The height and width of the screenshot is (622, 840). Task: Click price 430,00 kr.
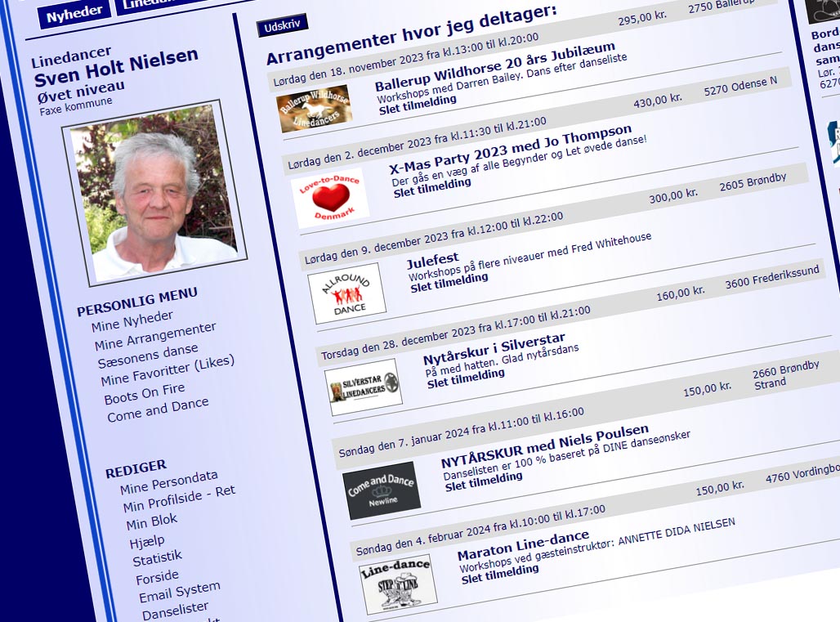click(x=658, y=101)
